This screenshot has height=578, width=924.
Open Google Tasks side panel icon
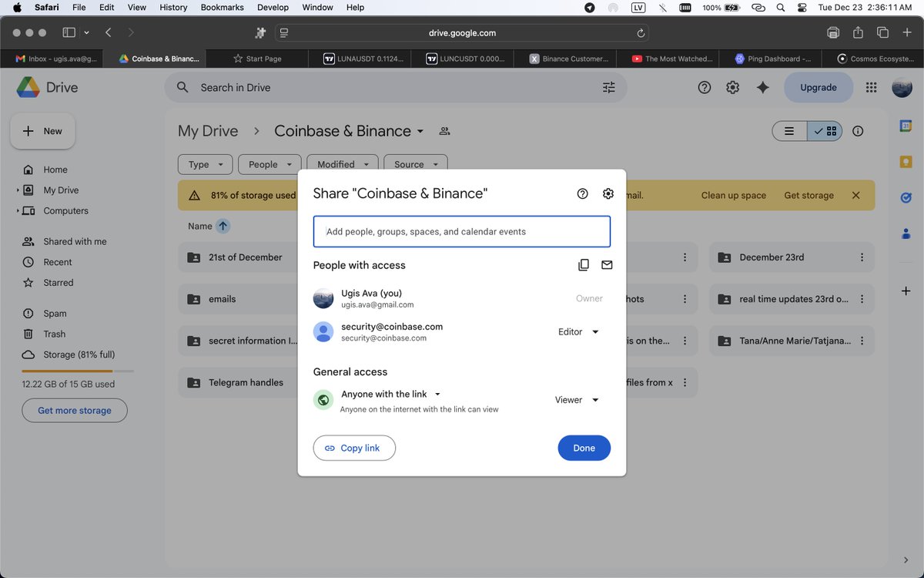click(906, 198)
